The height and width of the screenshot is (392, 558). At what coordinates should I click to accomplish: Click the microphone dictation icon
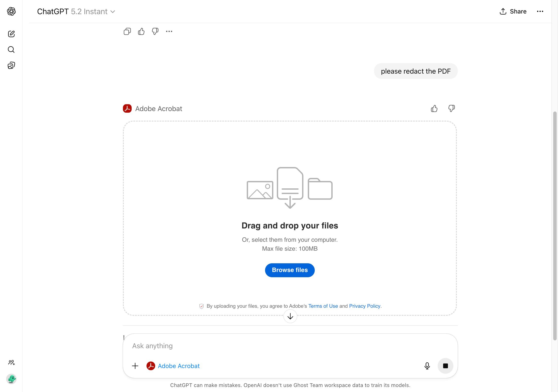click(427, 366)
